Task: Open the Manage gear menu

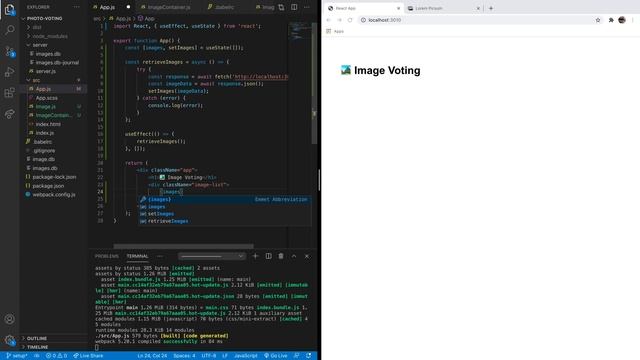Action: pyautogui.click(x=9, y=340)
